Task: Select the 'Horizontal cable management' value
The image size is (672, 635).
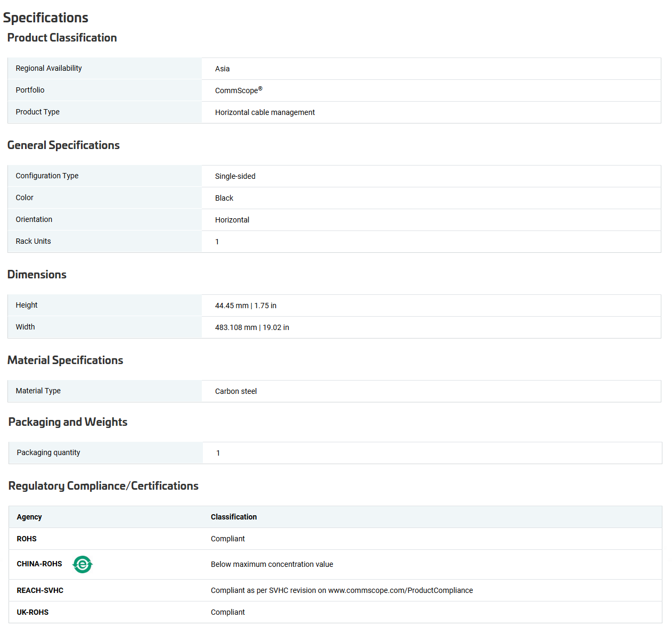Action: (265, 112)
